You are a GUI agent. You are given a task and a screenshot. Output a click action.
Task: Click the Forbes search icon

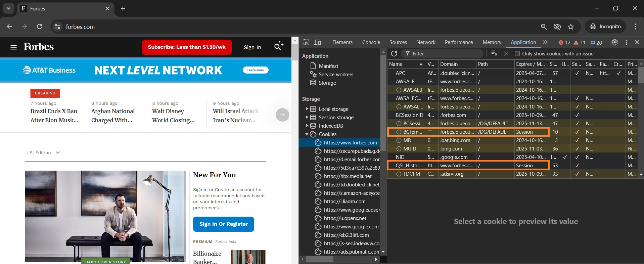pos(278,47)
